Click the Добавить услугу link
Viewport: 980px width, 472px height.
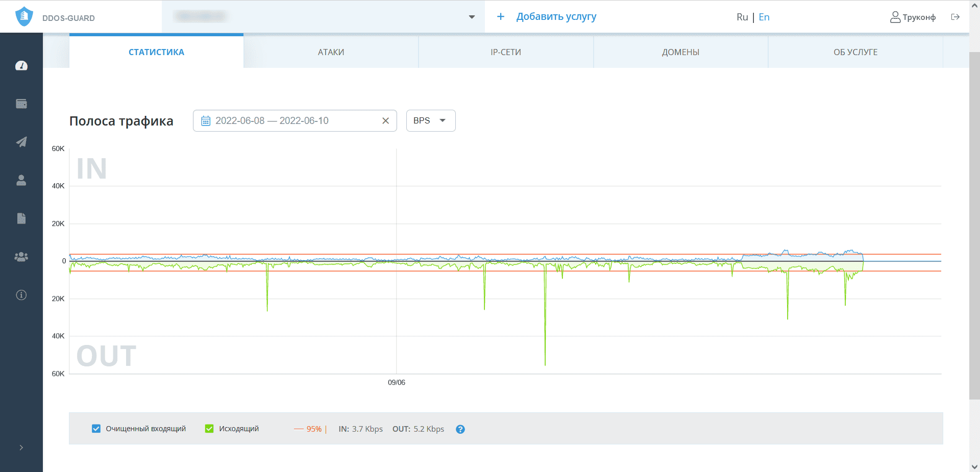click(556, 17)
